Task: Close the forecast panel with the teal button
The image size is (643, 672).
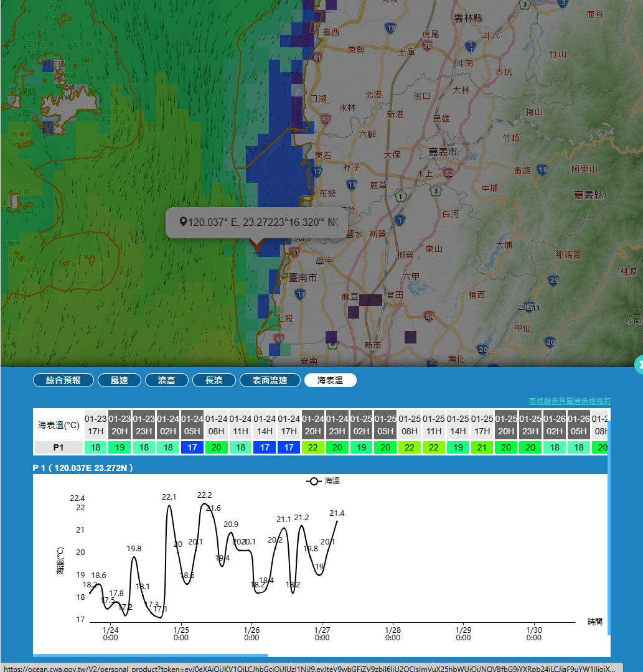Action: tap(639, 365)
